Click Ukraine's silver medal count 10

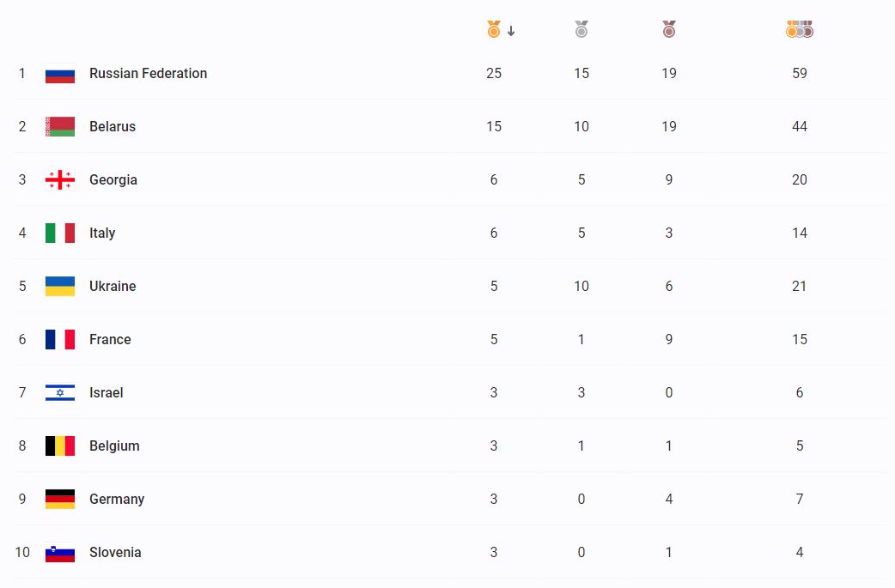tap(581, 287)
